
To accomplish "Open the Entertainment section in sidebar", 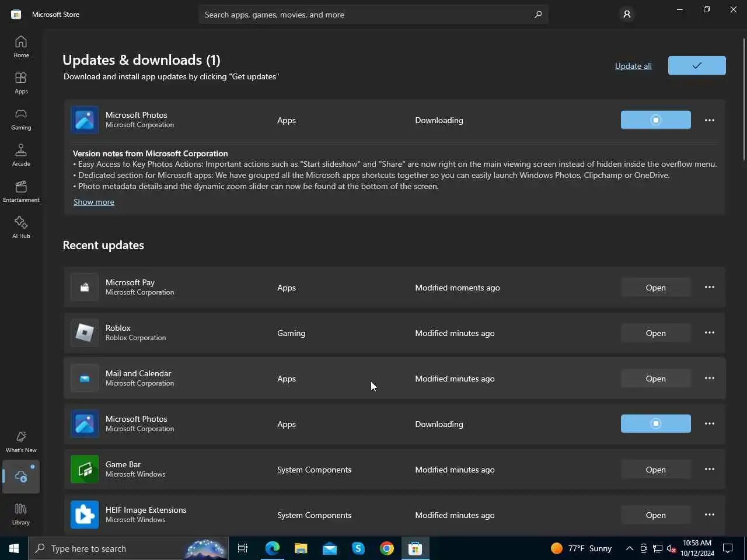I will tap(21, 191).
